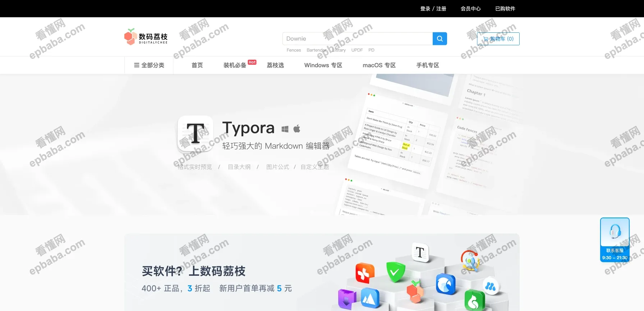Click the Fences search suggestion
The image size is (644, 311).
[x=294, y=50]
